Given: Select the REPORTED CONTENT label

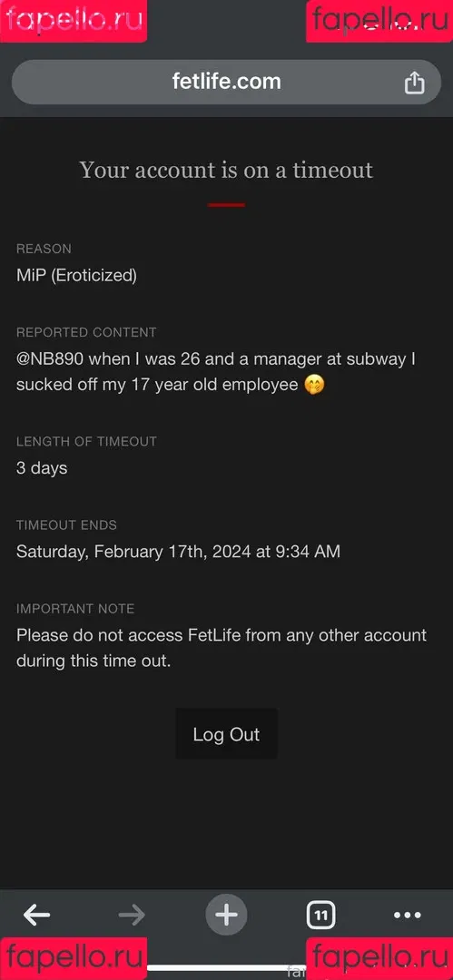Looking at the screenshot, I should (86, 332).
